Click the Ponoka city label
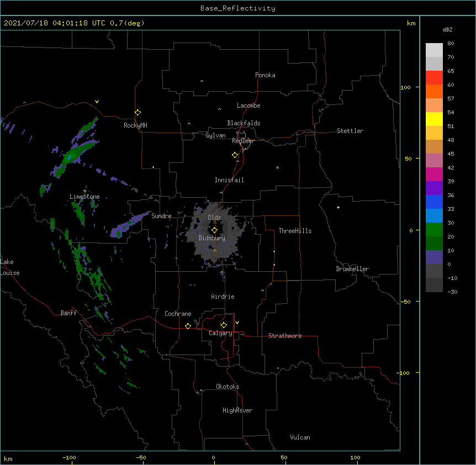Image resolution: width=476 pixels, height=465 pixels. point(265,75)
